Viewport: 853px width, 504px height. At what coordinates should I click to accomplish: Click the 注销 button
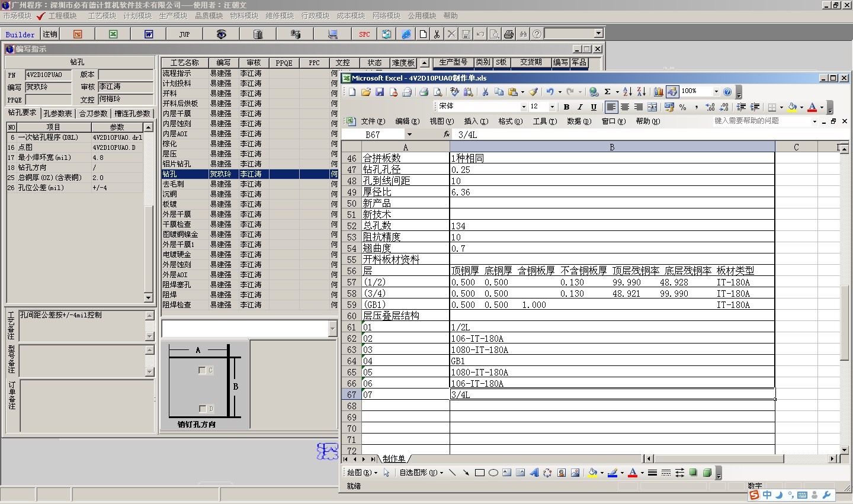pos(50,34)
